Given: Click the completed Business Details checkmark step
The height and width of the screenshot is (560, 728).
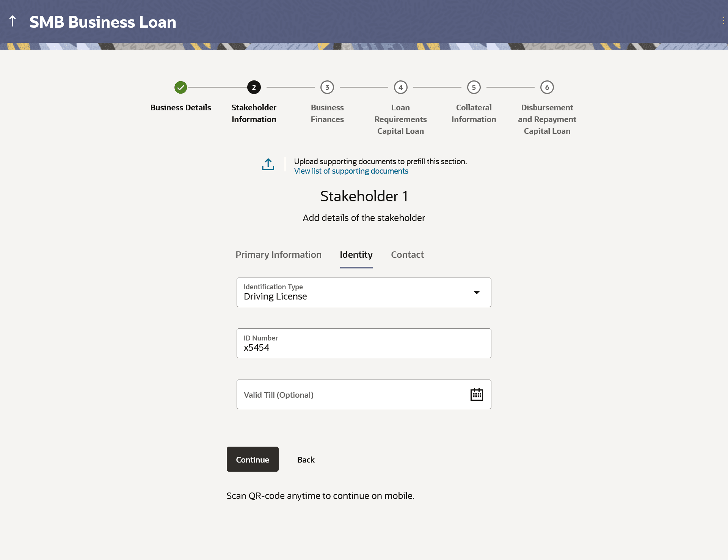Looking at the screenshot, I should (x=180, y=87).
